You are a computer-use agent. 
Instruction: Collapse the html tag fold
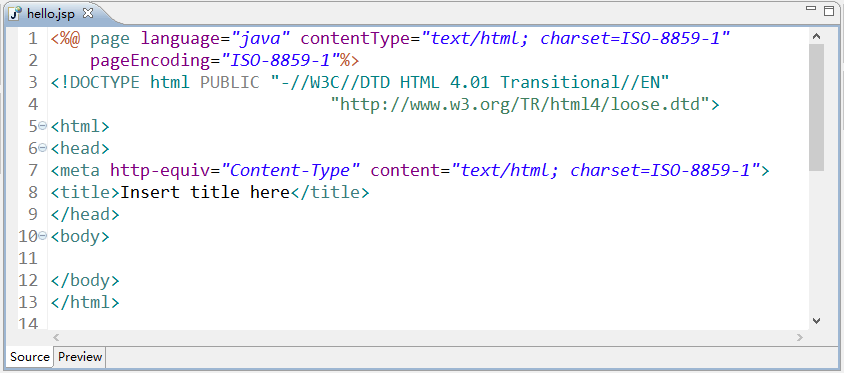point(43,126)
